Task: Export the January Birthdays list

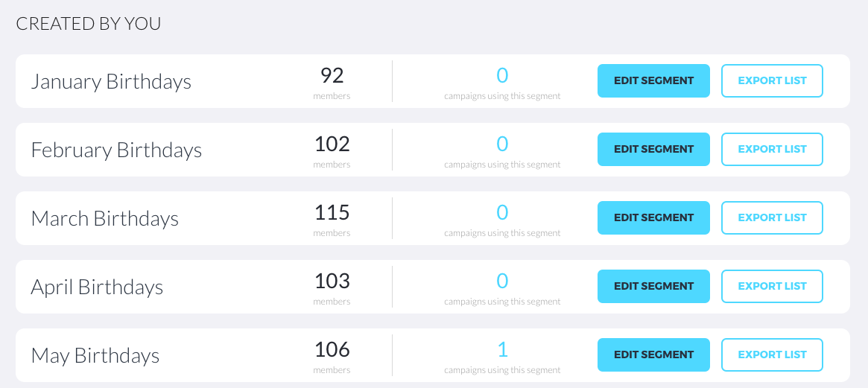Action: point(772,80)
